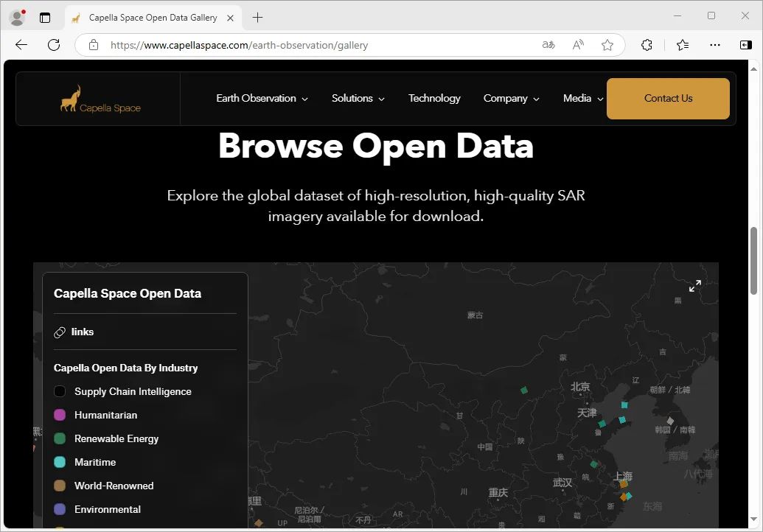This screenshot has width=763, height=532.
Task: Add page to favorites star icon
Action: (607, 45)
